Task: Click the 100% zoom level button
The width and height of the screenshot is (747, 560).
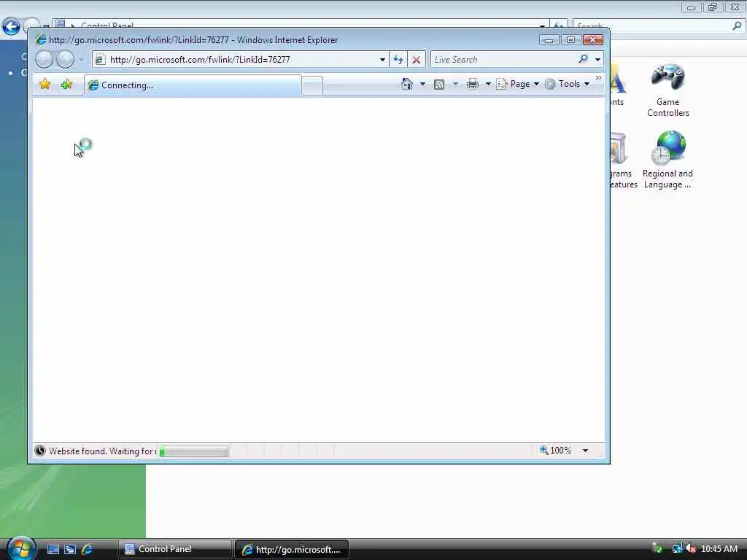Action: (555, 450)
